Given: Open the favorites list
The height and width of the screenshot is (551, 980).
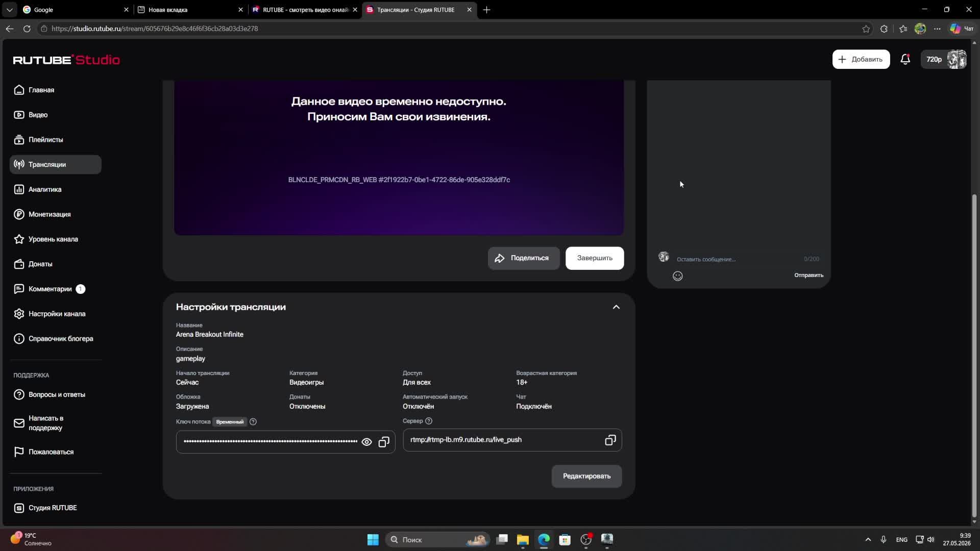Looking at the screenshot, I should [x=903, y=29].
